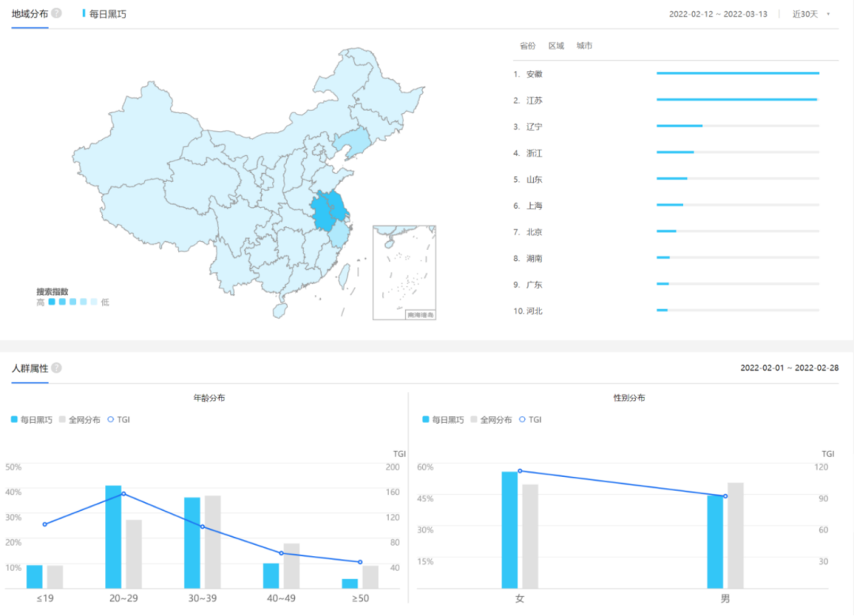Viewport: 854px width, 616px height.
Task: Toggle 全网分布 series in gender distribution legend
Action: pos(491,420)
